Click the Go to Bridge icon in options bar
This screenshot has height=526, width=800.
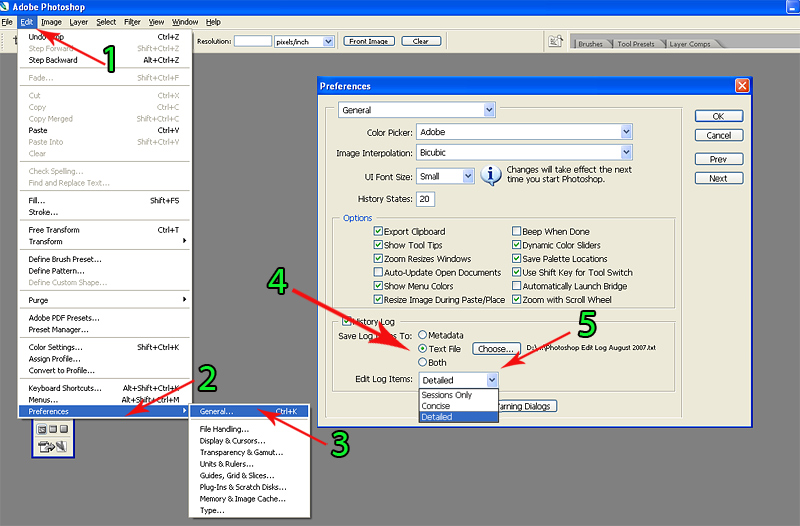tap(556, 41)
